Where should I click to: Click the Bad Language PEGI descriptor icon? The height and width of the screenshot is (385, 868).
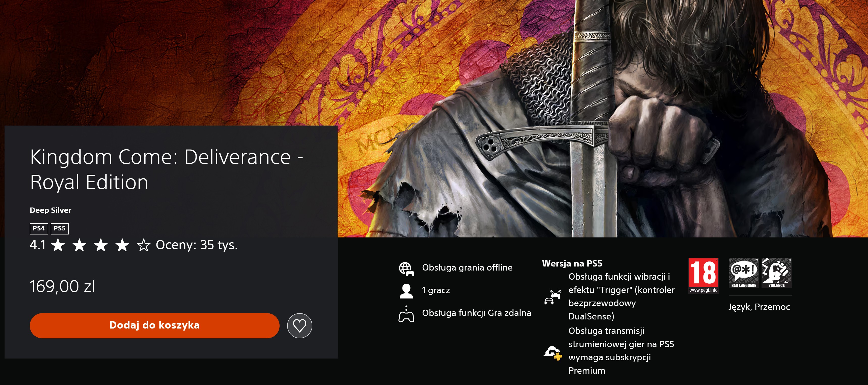pyautogui.click(x=744, y=273)
